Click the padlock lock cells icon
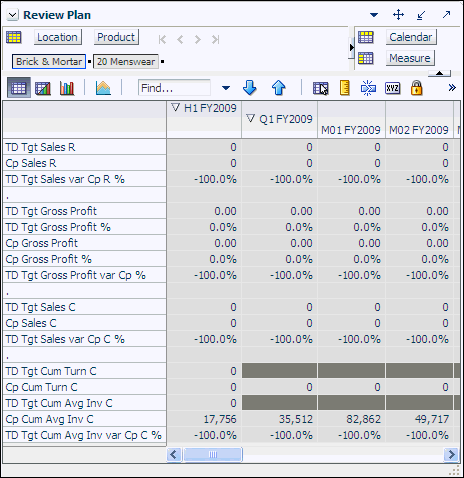464x478 pixels. (x=416, y=88)
